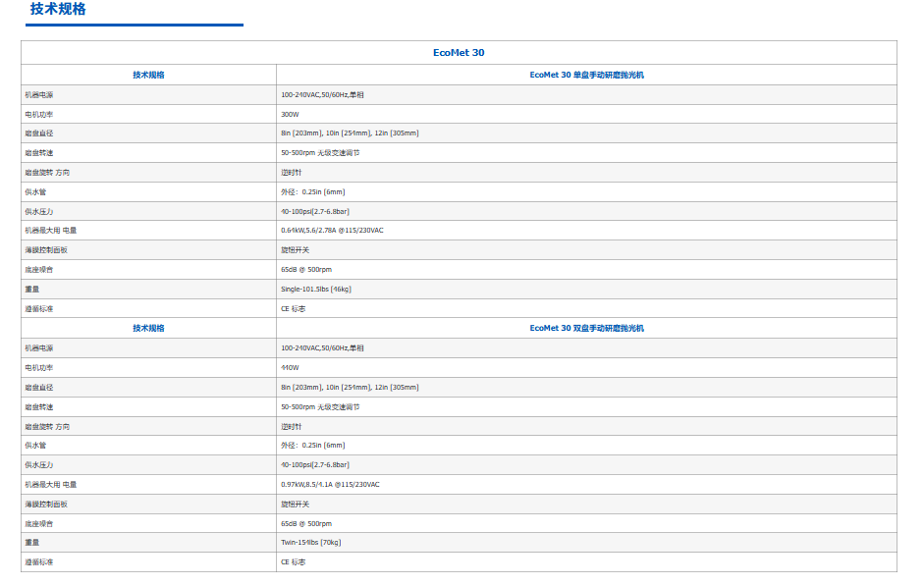Click 遵循标准 label in the 双盘 table
The width and height of the screenshot is (924, 585).
tap(39, 562)
